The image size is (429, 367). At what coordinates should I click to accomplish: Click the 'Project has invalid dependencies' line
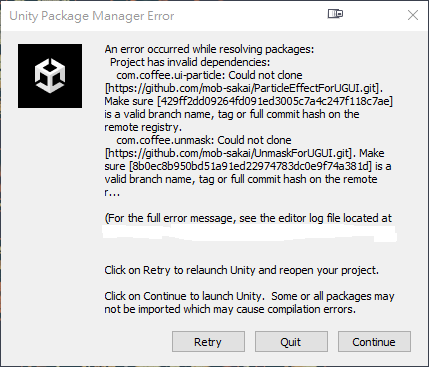(x=190, y=62)
